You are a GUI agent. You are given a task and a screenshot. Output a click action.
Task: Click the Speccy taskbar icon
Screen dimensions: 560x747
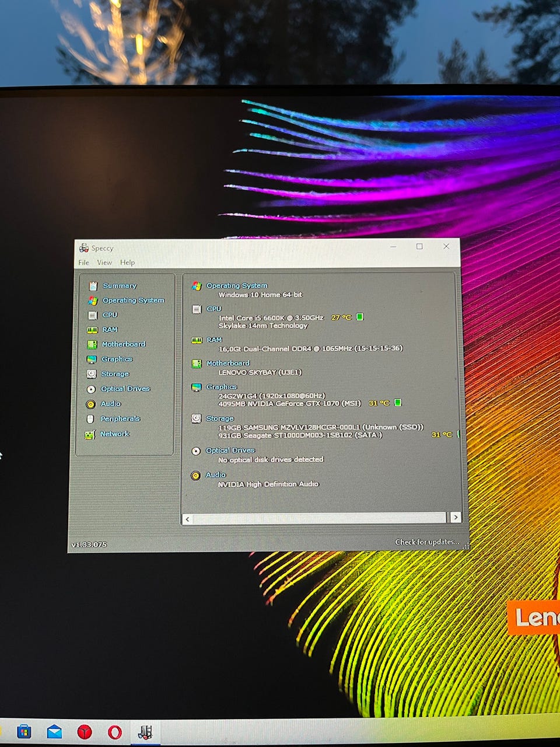(145, 732)
